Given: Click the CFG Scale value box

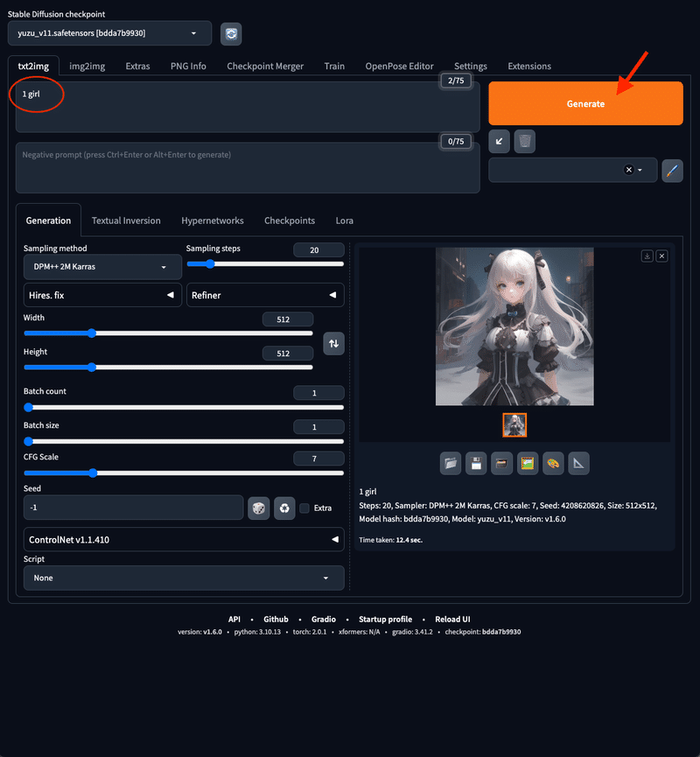Looking at the screenshot, I should click(318, 459).
